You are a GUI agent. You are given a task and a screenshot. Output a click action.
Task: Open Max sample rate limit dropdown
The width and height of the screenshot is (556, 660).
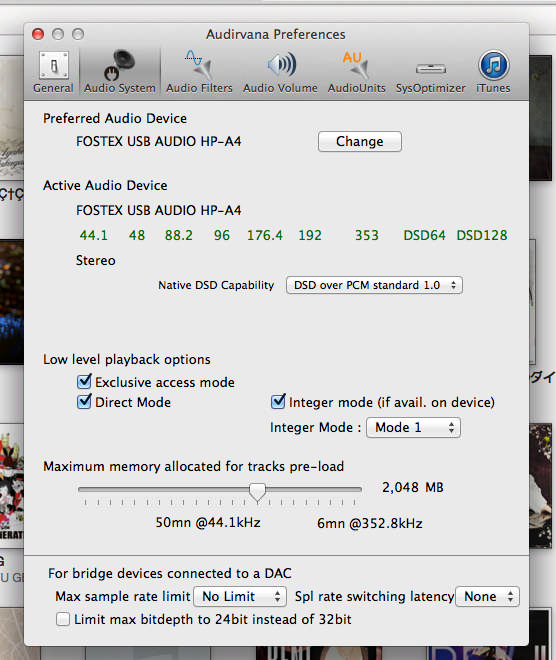point(240,596)
